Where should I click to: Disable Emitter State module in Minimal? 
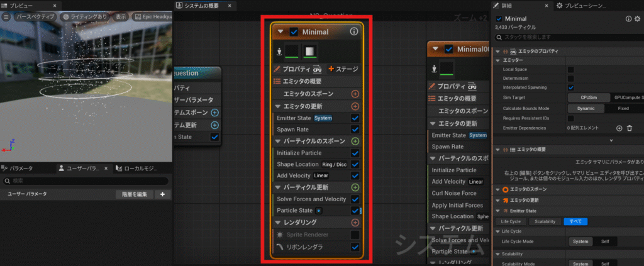click(x=355, y=118)
